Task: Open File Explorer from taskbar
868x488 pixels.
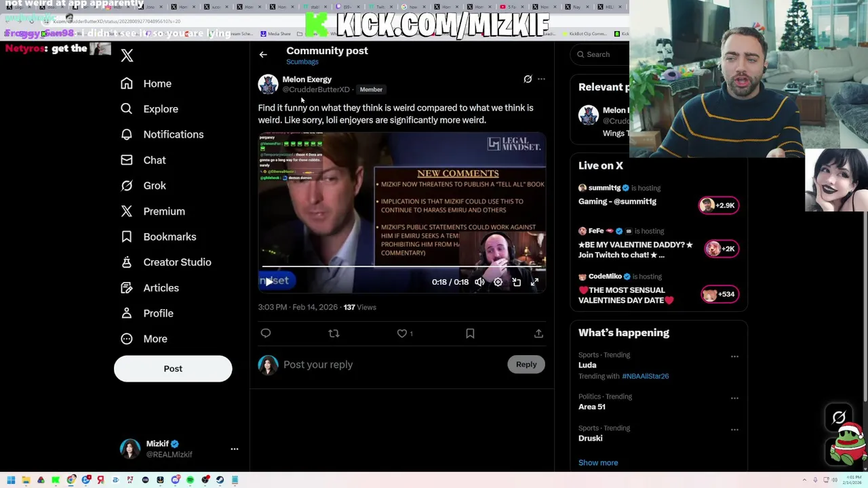Action: click(x=26, y=480)
